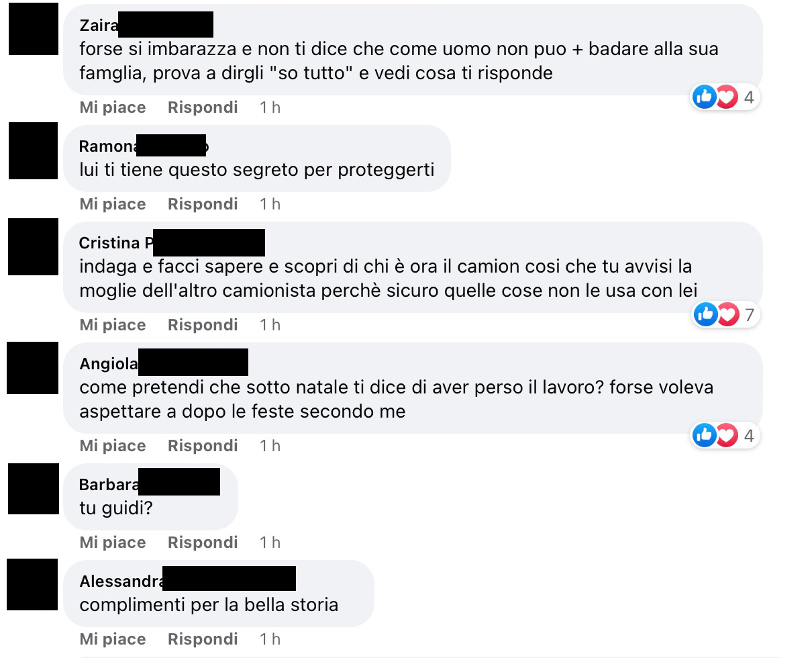Click the like reaction icon on Cristina's comment

[705, 314]
